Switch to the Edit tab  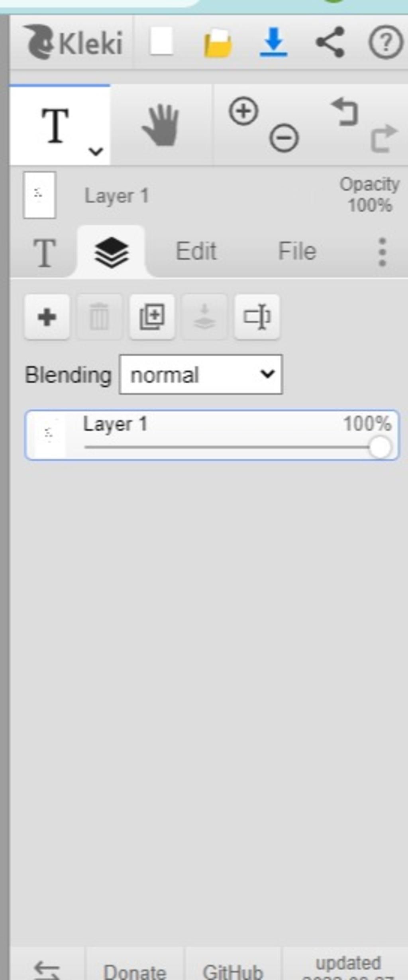(196, 251)
